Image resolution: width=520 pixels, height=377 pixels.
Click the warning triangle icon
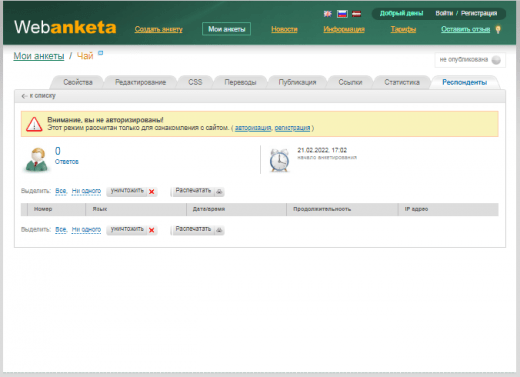coord(34,124)
